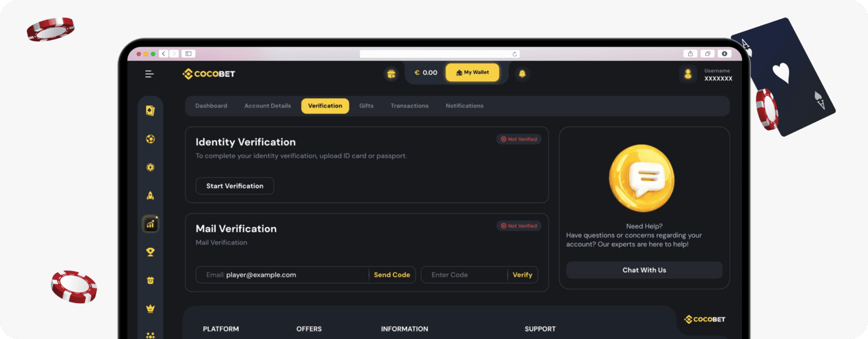This screenshot has width=868, height=339.
Task: Switch to the Dashboard tab
Action: (211, 106)
